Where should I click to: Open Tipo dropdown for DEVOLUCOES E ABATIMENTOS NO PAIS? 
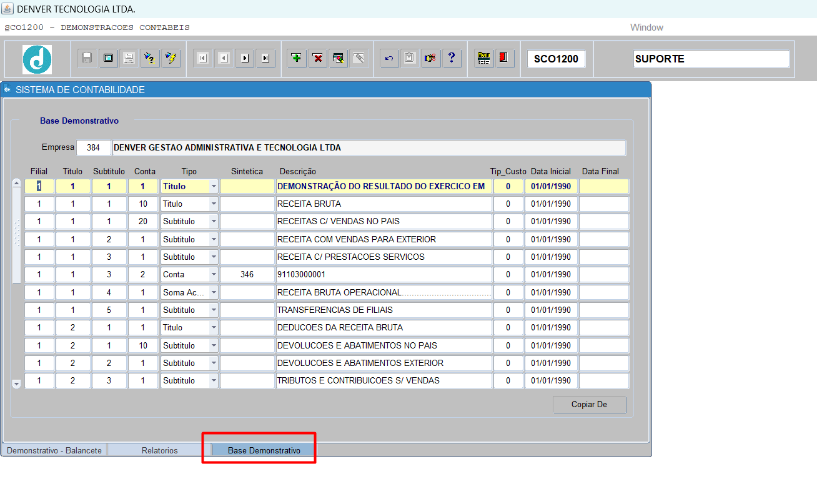click(214, 345)
